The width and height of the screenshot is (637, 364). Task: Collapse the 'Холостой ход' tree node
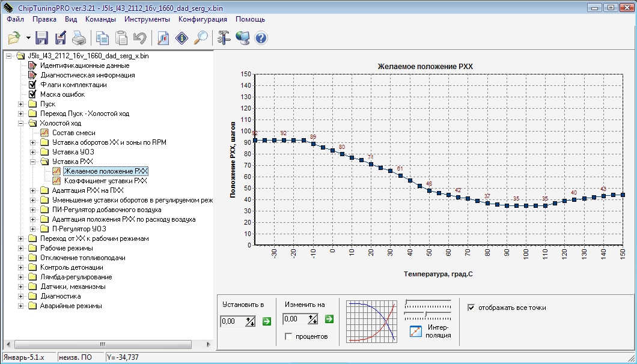click(22, 123)
